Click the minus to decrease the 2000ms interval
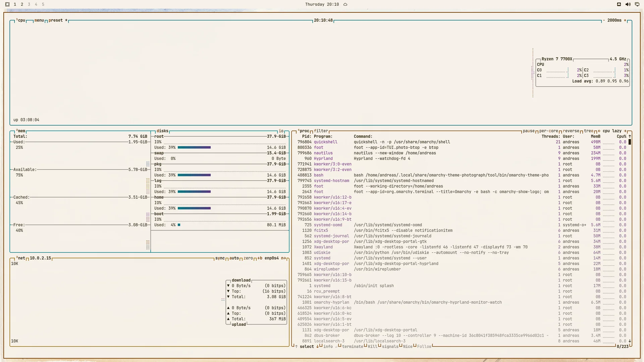 604,20
